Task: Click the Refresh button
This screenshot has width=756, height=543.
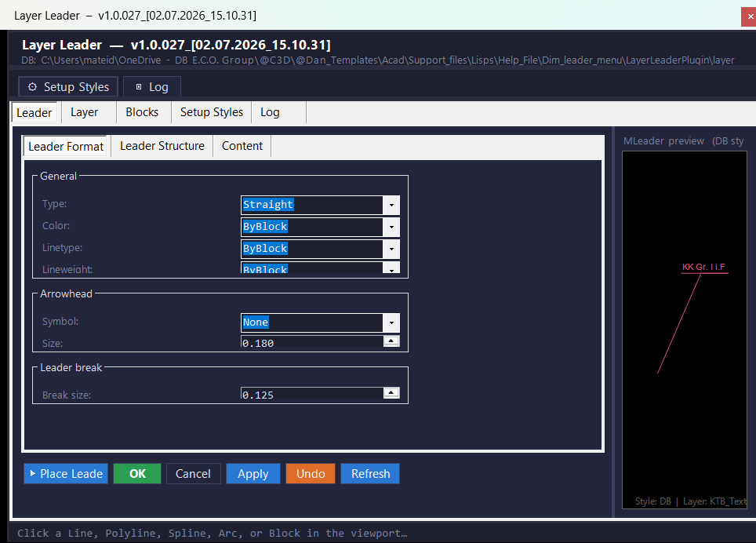Action: [370, 474]
